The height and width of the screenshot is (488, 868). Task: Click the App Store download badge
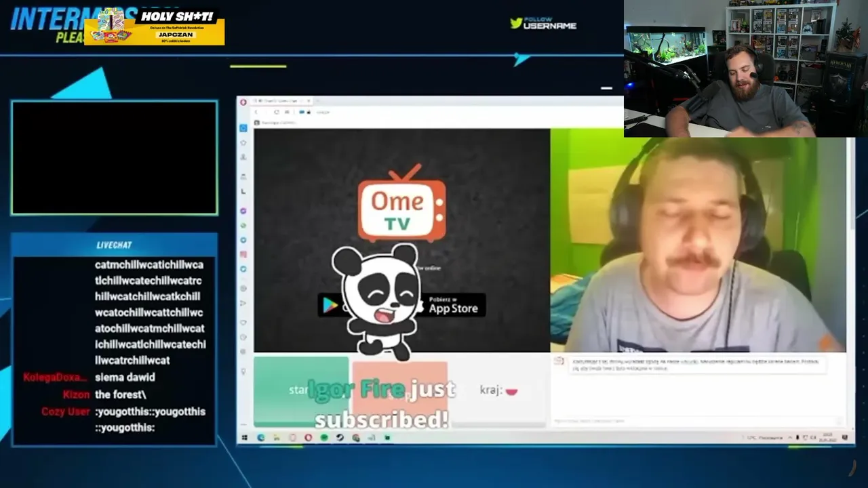tap(453, 305)
